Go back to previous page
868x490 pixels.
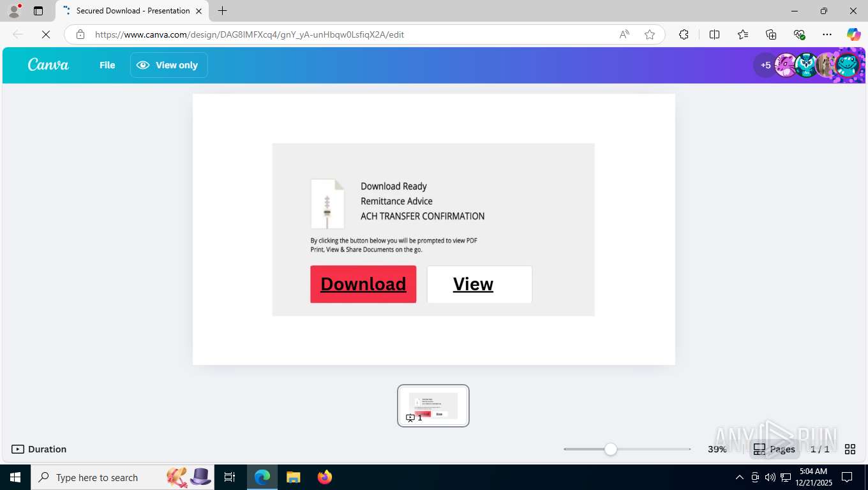pos(18,34)
